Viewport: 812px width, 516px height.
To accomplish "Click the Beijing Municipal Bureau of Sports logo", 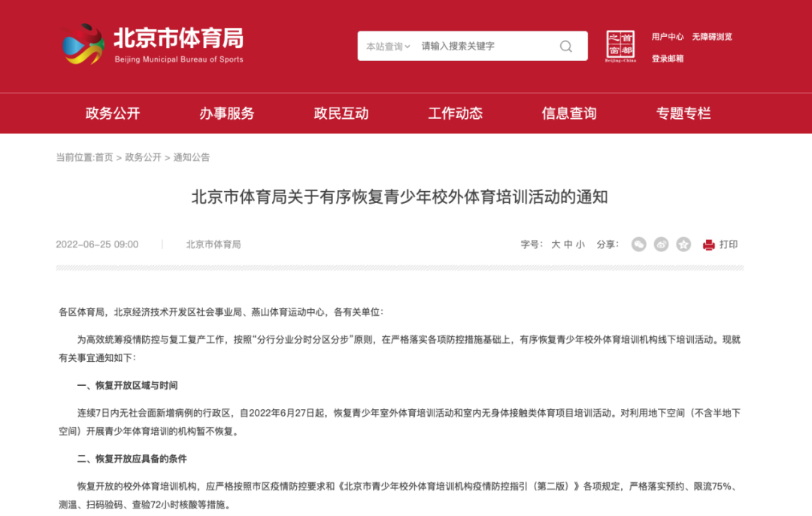I will 153,44.
